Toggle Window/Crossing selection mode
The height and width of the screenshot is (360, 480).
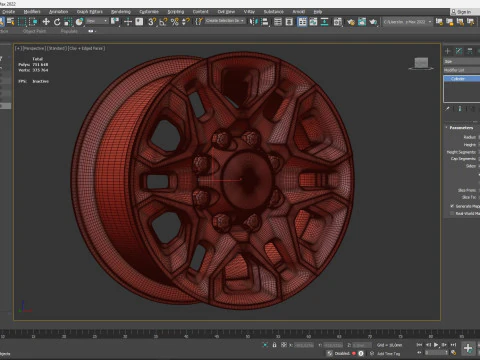click(x=33, y=22)
